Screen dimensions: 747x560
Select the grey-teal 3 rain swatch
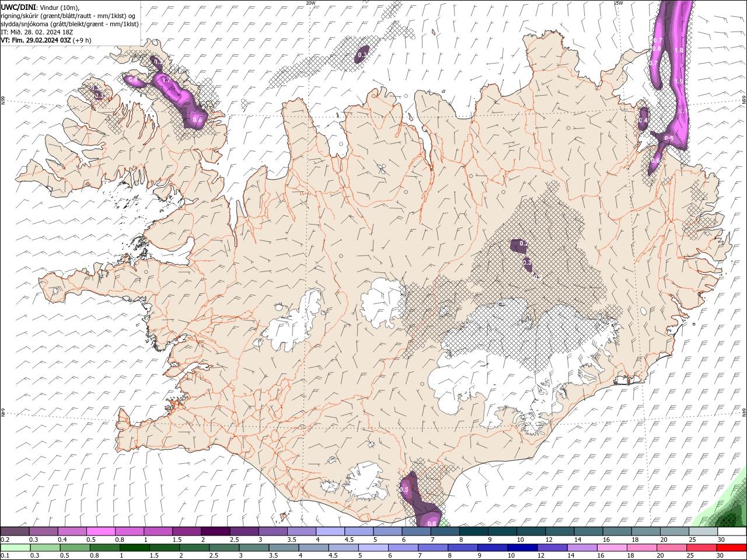254,547
